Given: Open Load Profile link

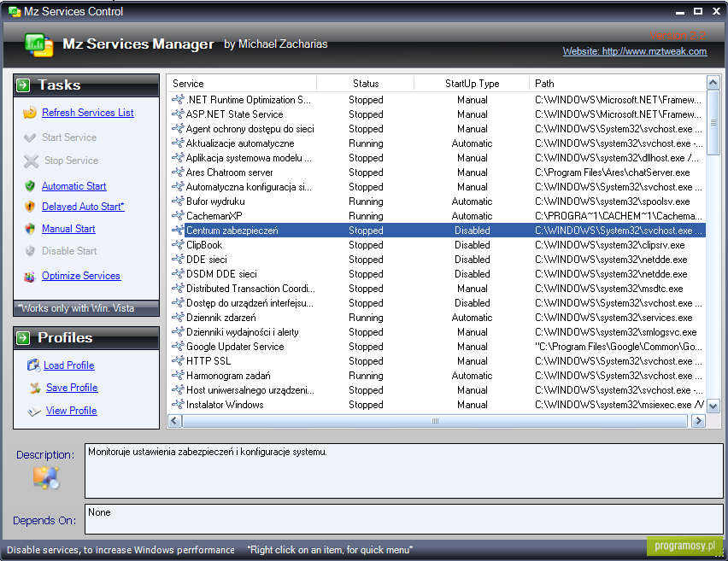Looking at the screenshot, I should coord(68,365).
